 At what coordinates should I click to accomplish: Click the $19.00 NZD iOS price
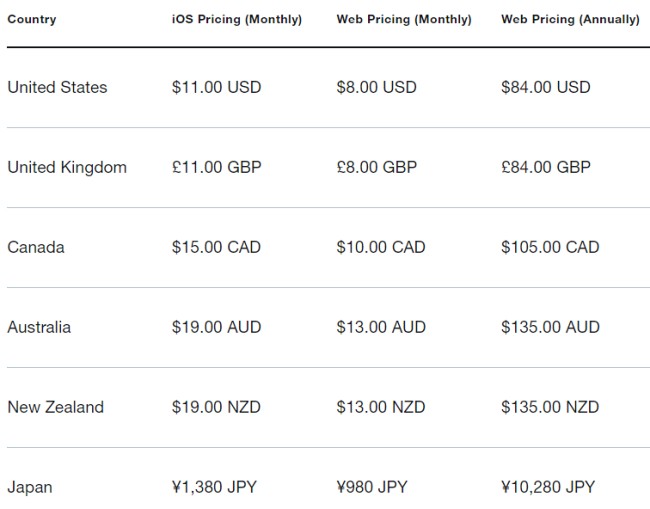(216, 407)
